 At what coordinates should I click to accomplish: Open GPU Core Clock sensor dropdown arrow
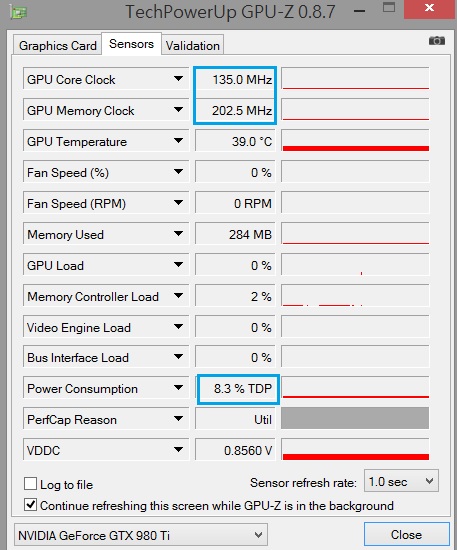(x=179, y=79)
